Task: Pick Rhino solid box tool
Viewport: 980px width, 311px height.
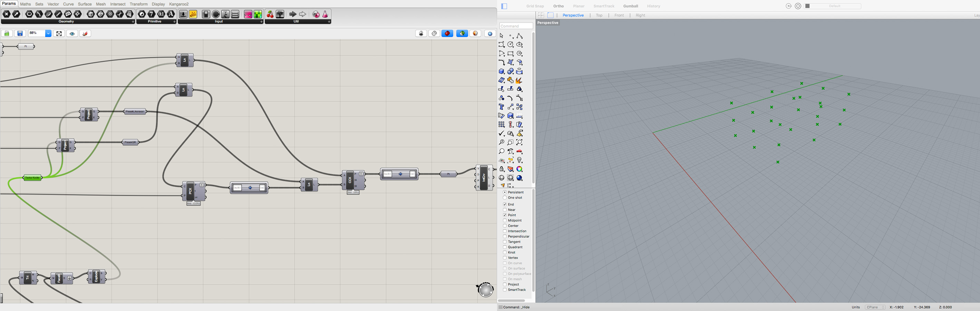Action: tap(502, 72)
